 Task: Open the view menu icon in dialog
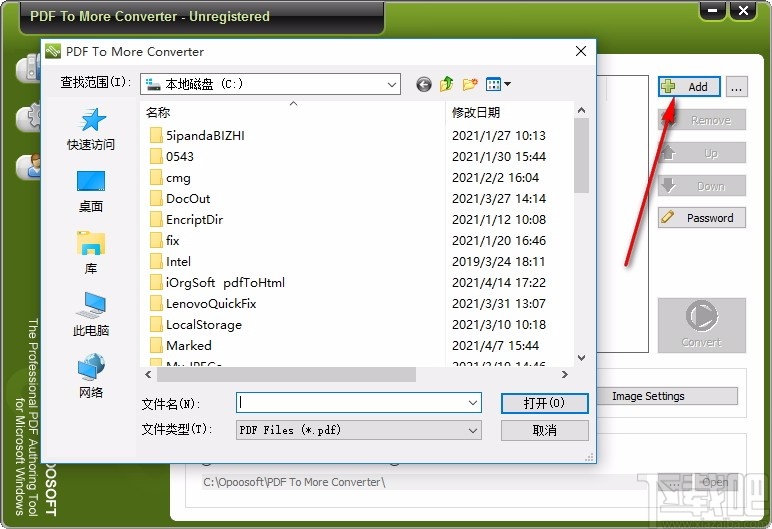pyautogui.click(x=498, y=84)
